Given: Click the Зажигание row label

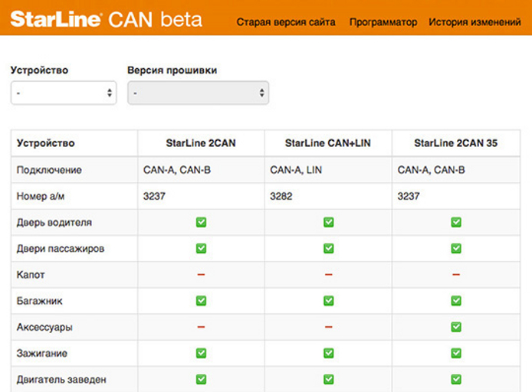Looking at the screenshot, I should 41,354.
